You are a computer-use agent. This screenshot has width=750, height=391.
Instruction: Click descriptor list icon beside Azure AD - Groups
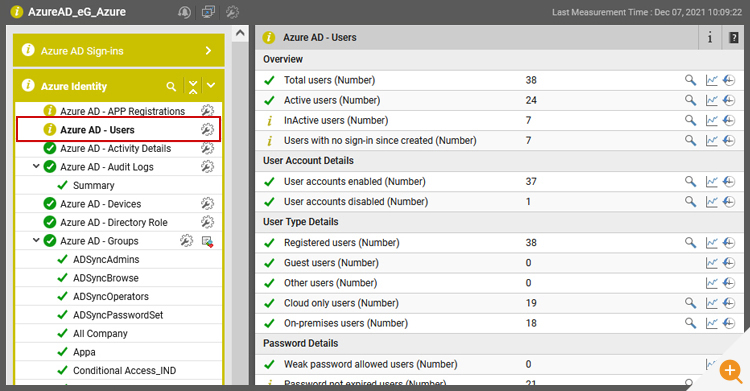(208, 241)
